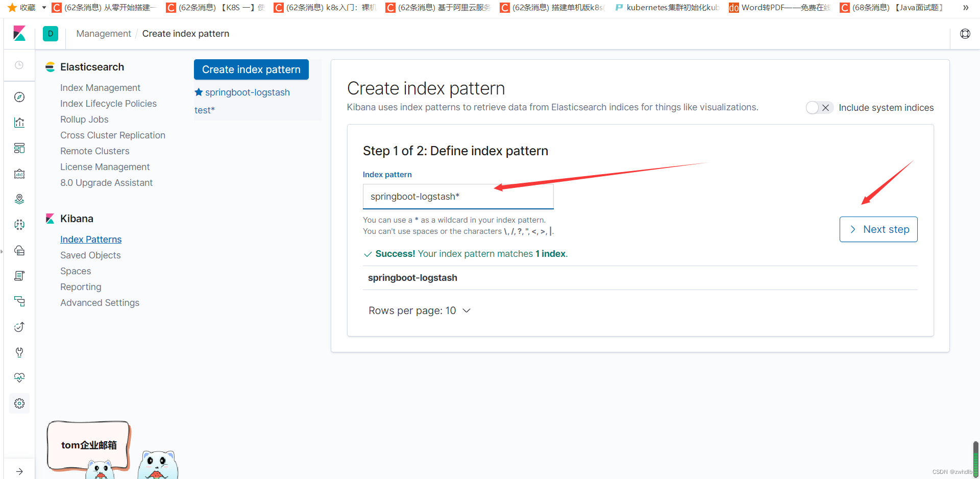Open 8.0 Upgrade Assistant

107,183
